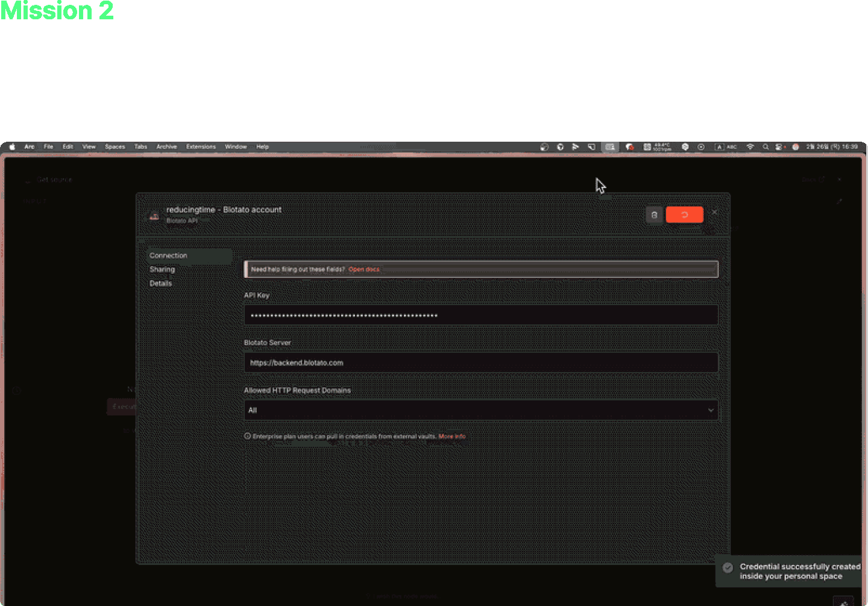Delete the credential with the trash icon
Viewport: 868px width, 606px height.
654,215
